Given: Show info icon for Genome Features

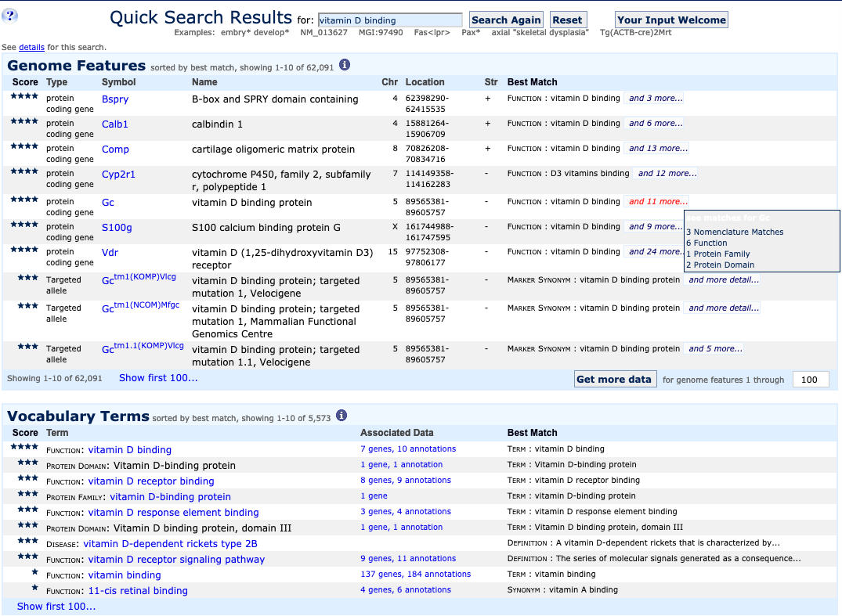Looking at the screenshot, I should pos(345,65).
